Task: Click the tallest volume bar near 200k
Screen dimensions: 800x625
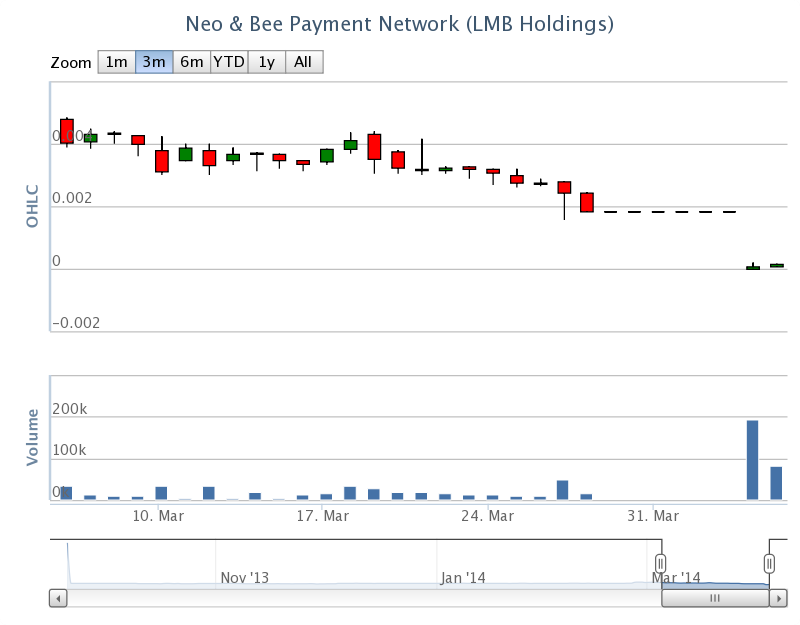Action: pyautogui.click(x=752, y=460)
